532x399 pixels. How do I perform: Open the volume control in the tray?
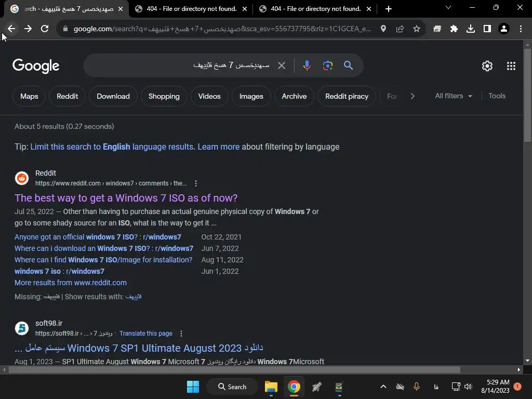(x=468, y=387)
